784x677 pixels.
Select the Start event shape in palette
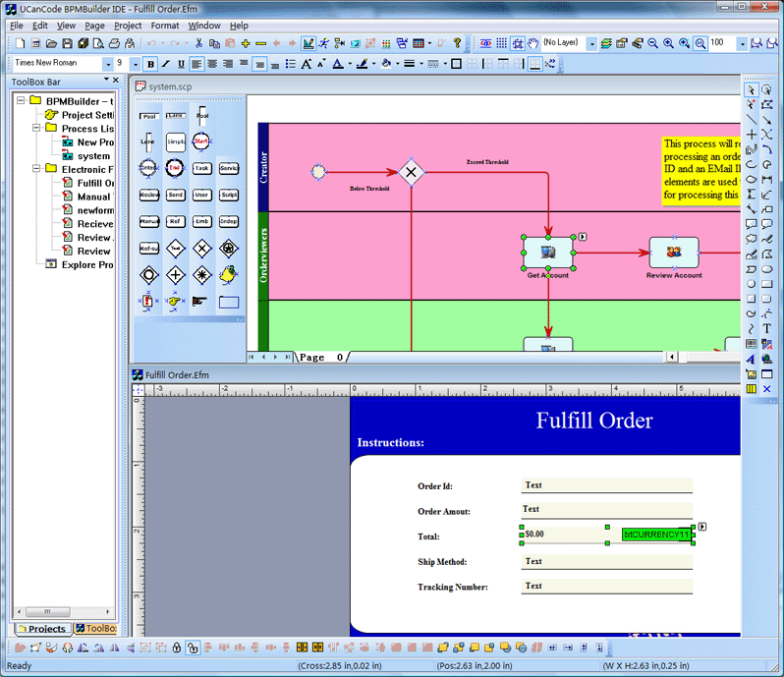click(201, 141)
